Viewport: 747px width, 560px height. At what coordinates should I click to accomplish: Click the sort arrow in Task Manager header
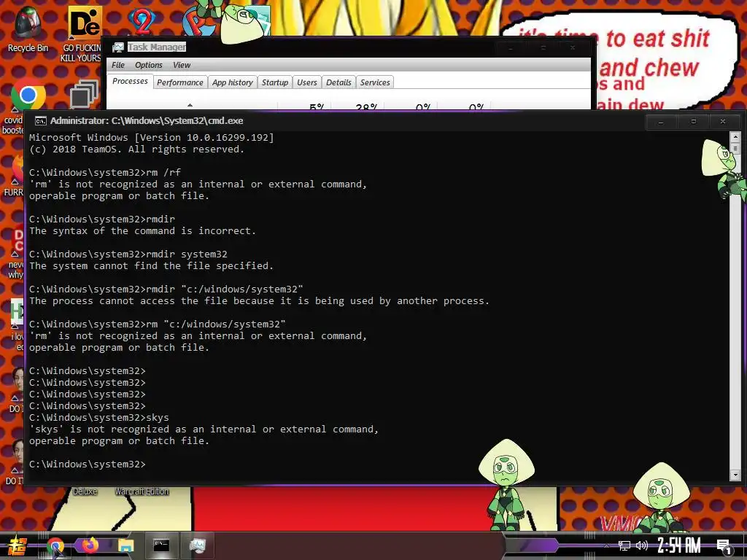click(x=190, y=105)
